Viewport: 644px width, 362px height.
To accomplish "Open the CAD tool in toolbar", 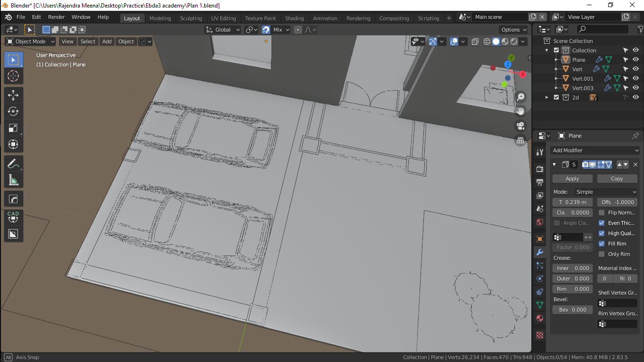I will click(x=13, y=216).
